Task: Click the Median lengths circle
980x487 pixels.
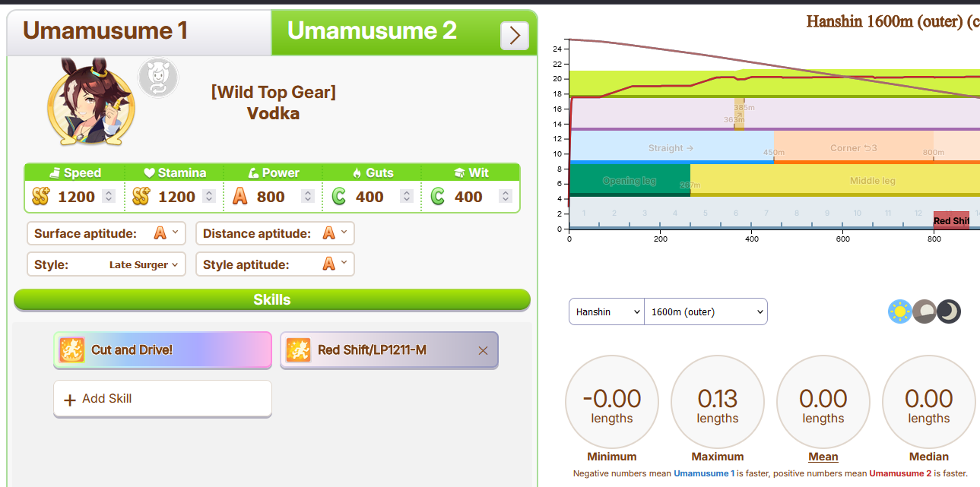Action: click(x=929, y=402)
